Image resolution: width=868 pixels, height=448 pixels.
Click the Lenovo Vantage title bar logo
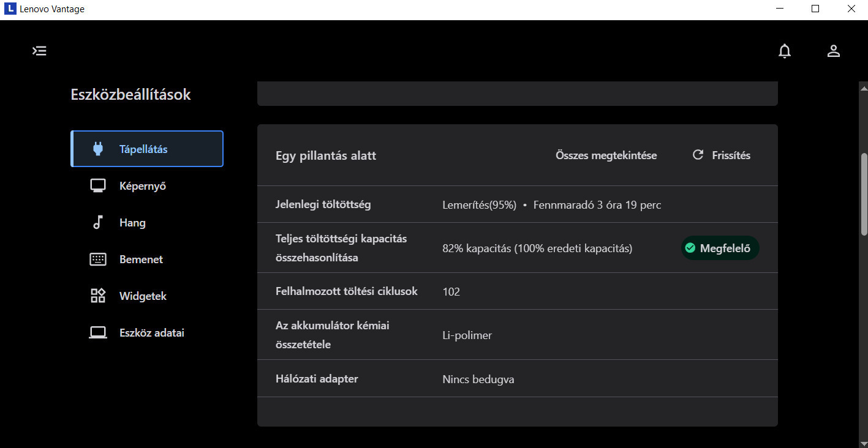(9, 9)
